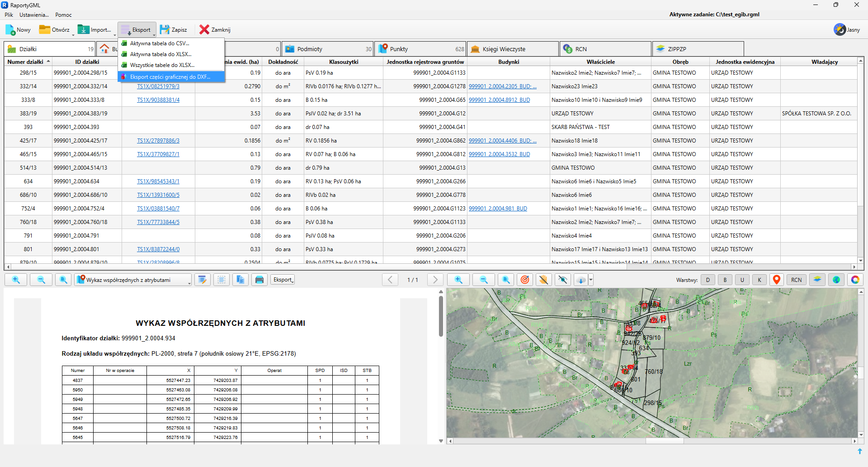Switch theme with the Jasny button
Screen dimensions: 868x467
[847, 30]
